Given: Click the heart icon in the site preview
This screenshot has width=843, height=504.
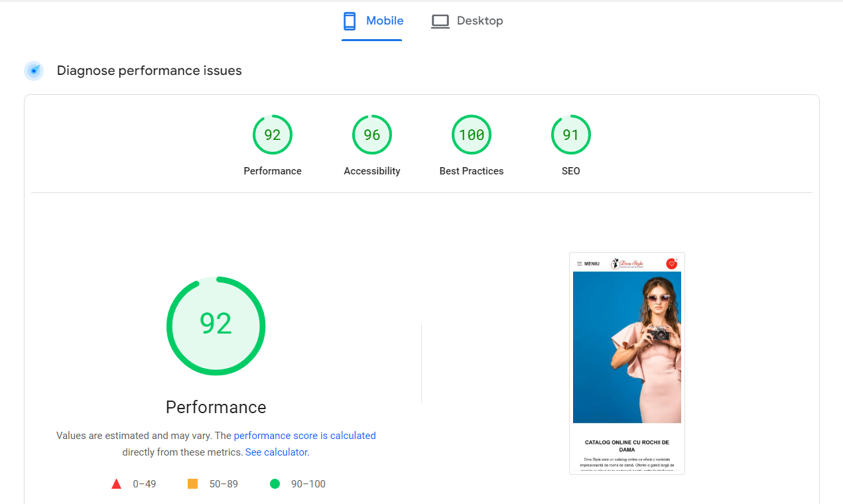Looking at the screenshot, I should point(672,263).
